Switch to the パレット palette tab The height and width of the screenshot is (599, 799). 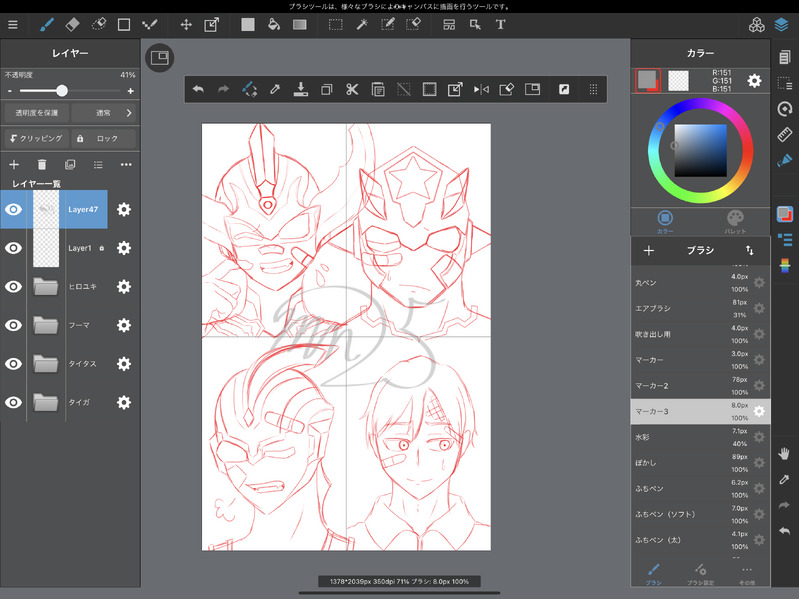point(735,222)
